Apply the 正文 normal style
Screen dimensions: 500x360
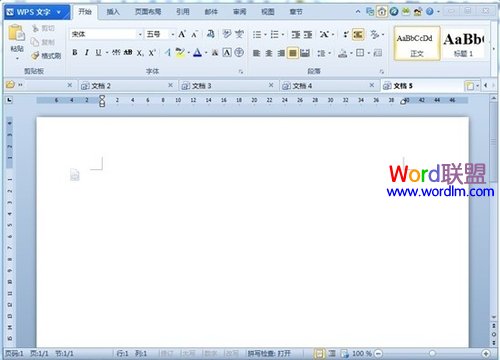click(417, 44)
